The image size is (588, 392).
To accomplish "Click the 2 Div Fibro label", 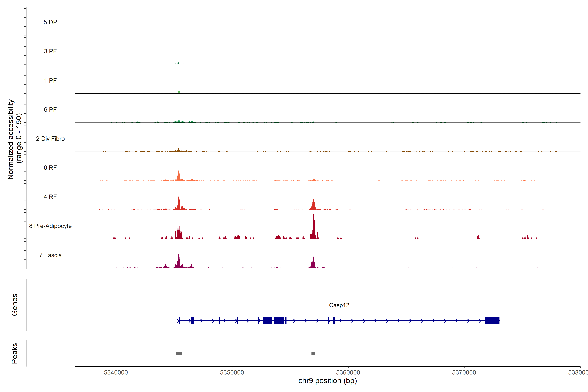I will (x=50, y=139).
